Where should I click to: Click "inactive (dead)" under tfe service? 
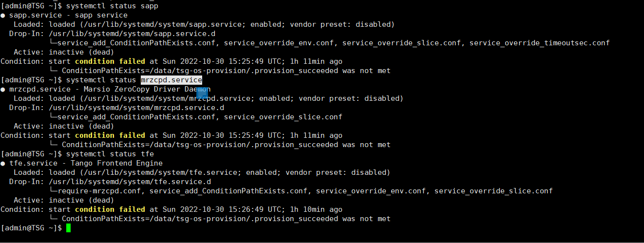pos(81,200)
